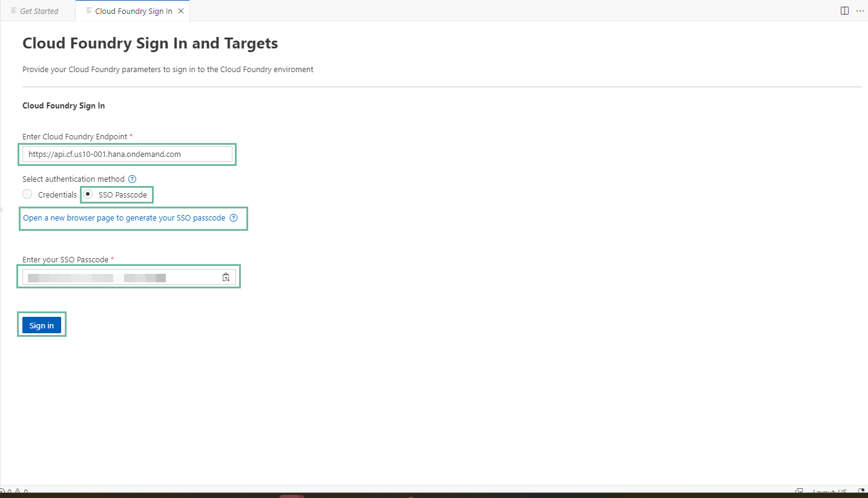Open the link to generate your SSO passcode
868x498 pixels.
pyautogui.click(x=124, y=217)
